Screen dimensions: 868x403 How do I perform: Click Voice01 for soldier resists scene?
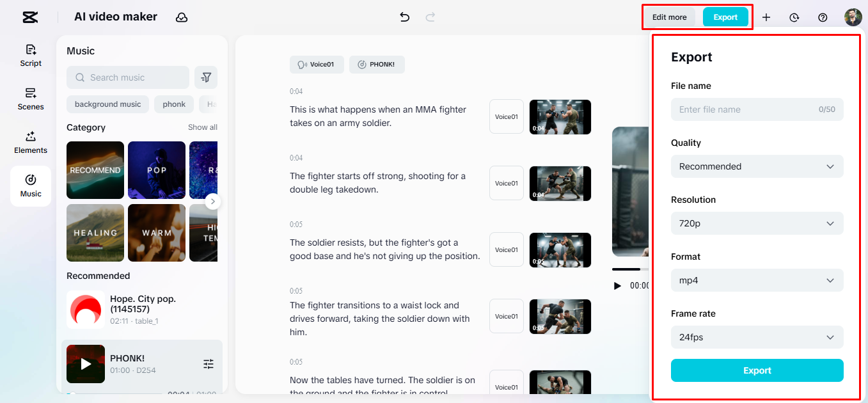click(x=507, y=249)
